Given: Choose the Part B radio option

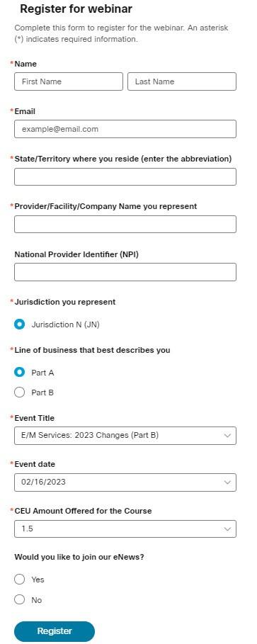Looking at the screenshot, I should (x=19, y=392).
